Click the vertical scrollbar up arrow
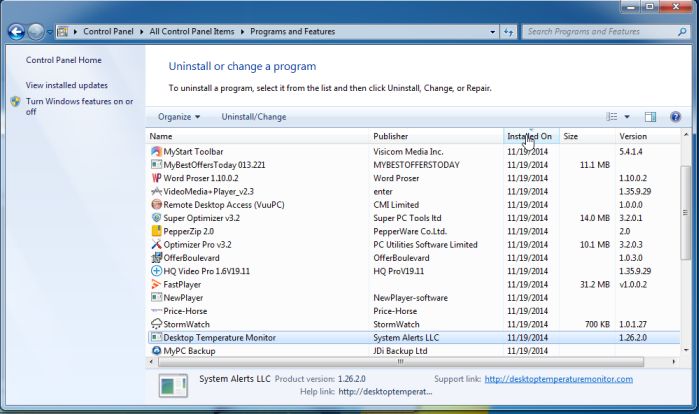 [x=686, y=135]
